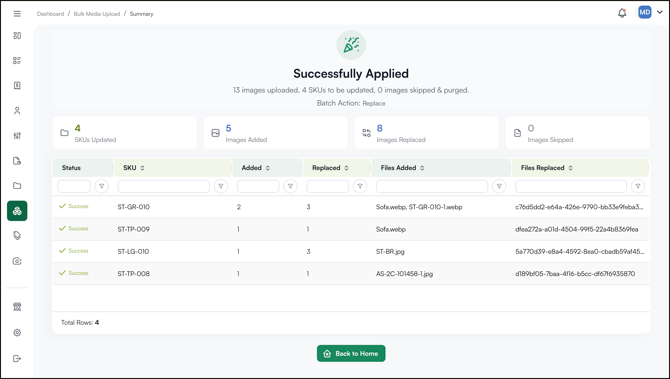The height and width of the screenshot is (379, 670).
Task: Sort by Replaced column
Action: pos(347,168)
